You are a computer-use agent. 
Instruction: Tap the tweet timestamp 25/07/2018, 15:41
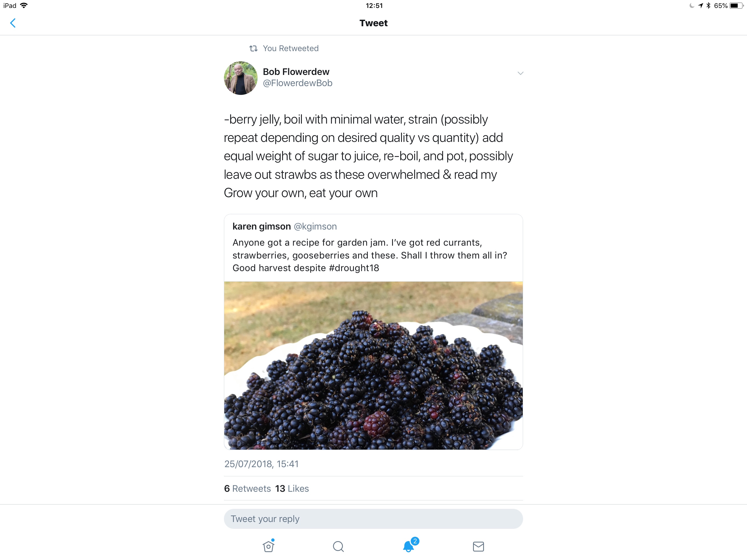[261, 464]
